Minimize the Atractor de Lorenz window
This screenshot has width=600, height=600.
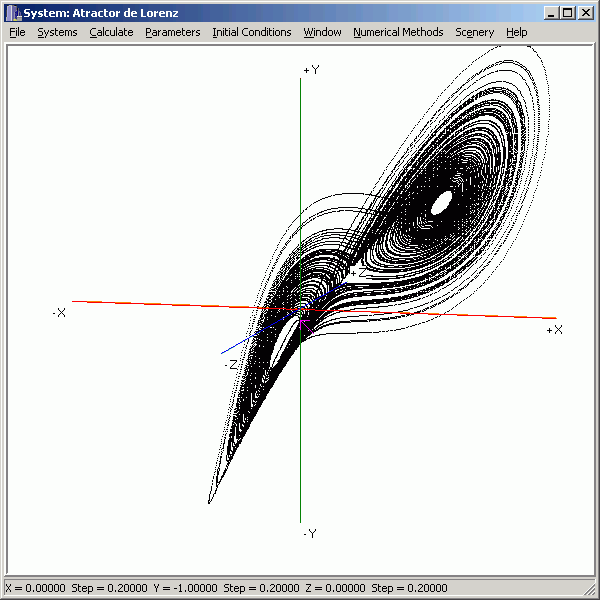point(551,13)
